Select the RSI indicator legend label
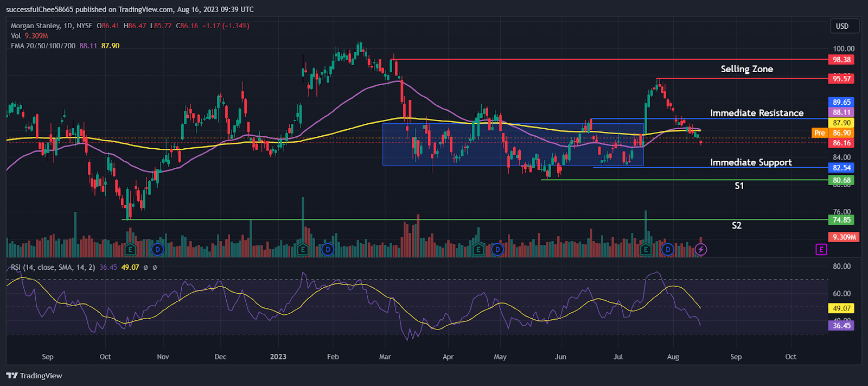 pyautogui.click(x=53, y=267)
